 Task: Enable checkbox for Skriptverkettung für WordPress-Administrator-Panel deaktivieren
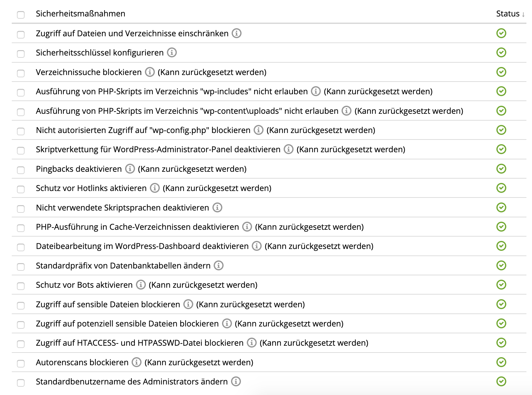tap(21, 150)
